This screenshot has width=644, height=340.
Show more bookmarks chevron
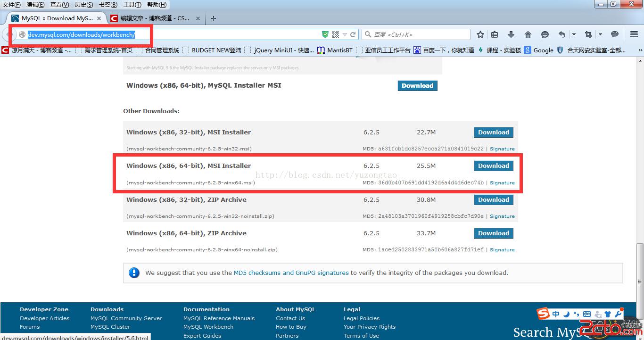point(640,50)
